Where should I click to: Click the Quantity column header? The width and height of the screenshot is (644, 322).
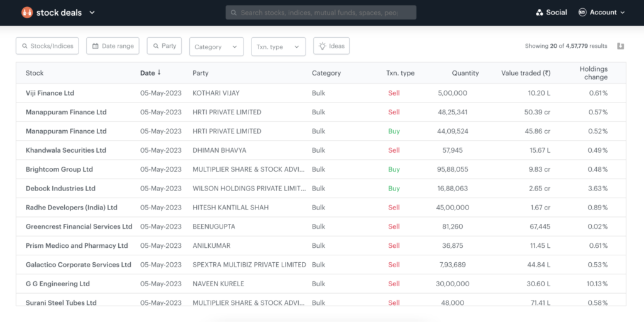click(465, 73)
